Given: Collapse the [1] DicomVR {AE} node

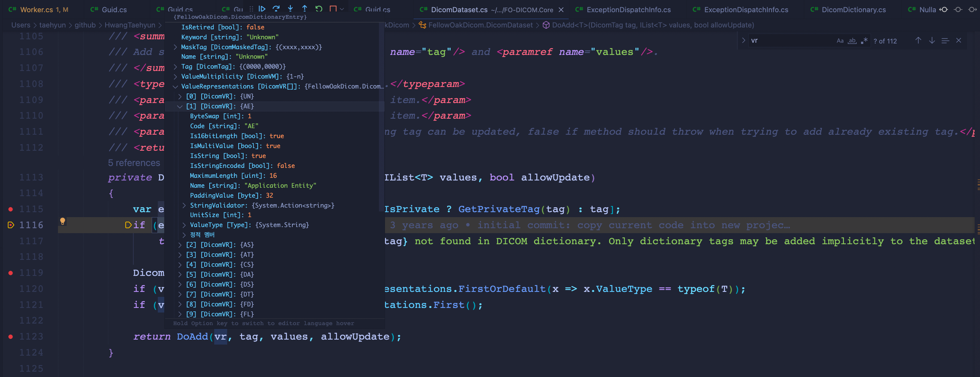Looking at the screenshot, I should click(180, 106).
